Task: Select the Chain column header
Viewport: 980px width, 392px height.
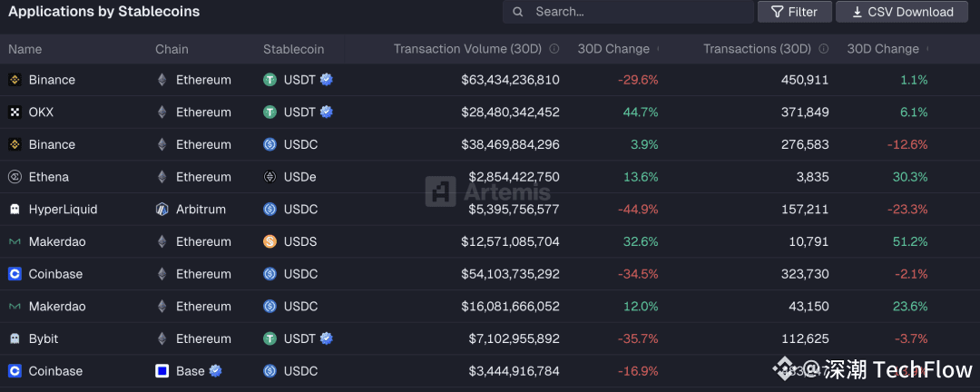Action: click(171, 49)
